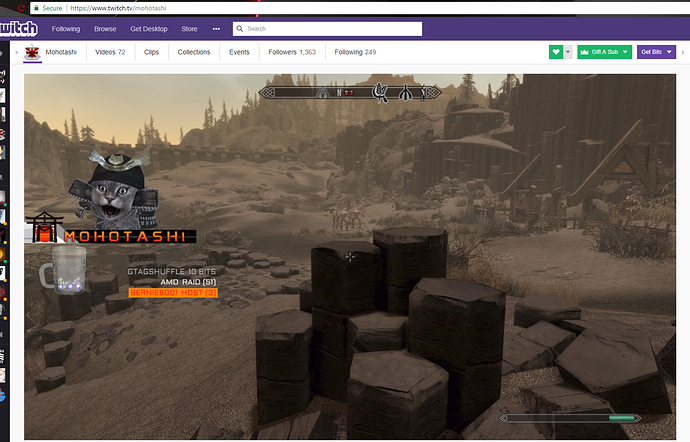
Task: Click the stream video player
Action: click(x=350, y=257)
